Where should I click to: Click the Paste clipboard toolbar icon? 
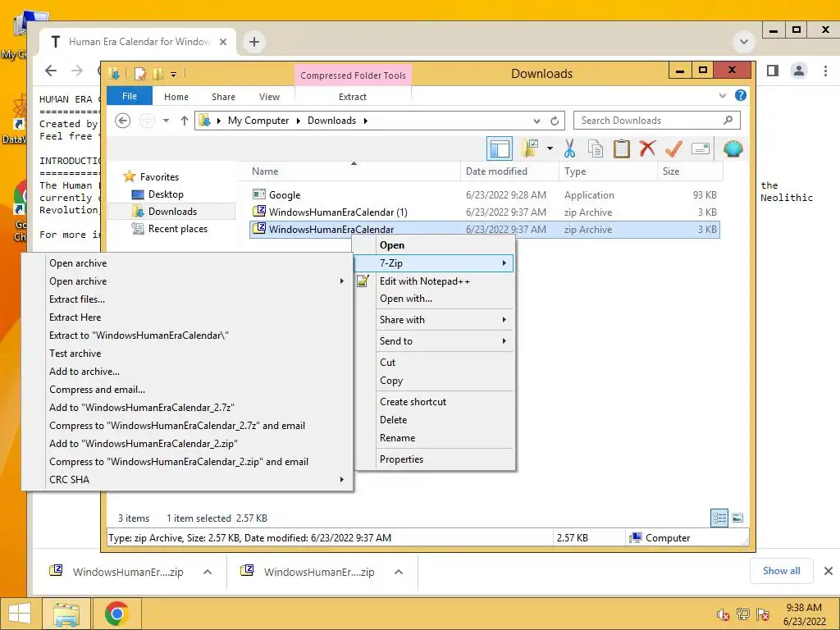pos(622,148)
